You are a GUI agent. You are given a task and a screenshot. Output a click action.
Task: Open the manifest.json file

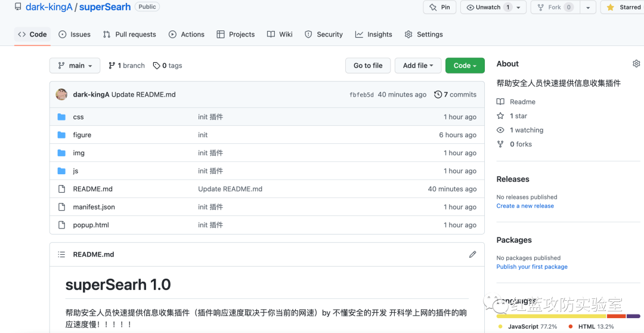click(x=94, y=207)
